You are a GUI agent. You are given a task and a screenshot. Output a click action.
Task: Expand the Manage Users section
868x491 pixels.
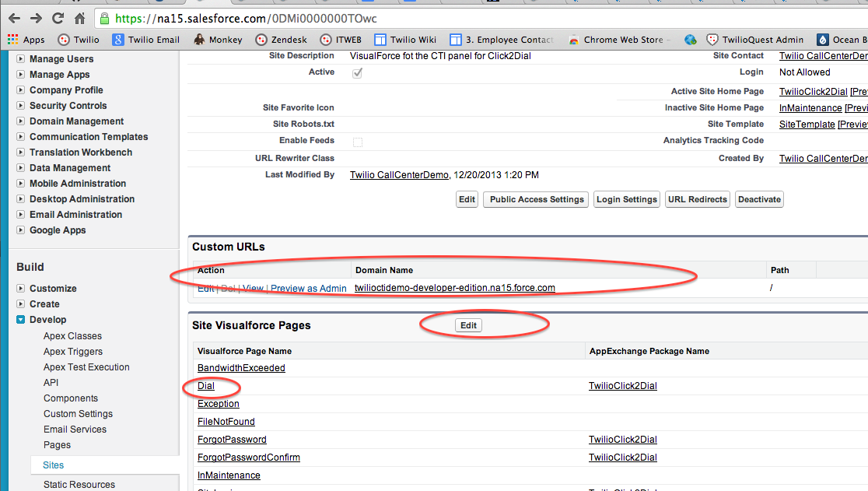22,59
